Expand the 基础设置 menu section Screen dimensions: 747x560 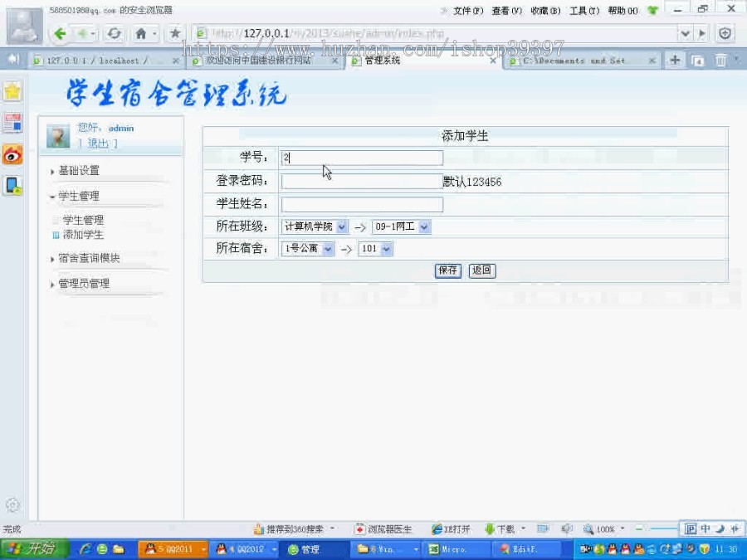pyautogui.click(x=79, y=170)
